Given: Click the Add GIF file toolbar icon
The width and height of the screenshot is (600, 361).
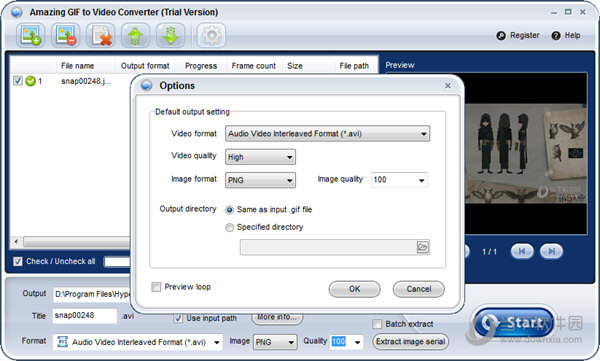Looking at the screenshot, I should coord(31,35).
